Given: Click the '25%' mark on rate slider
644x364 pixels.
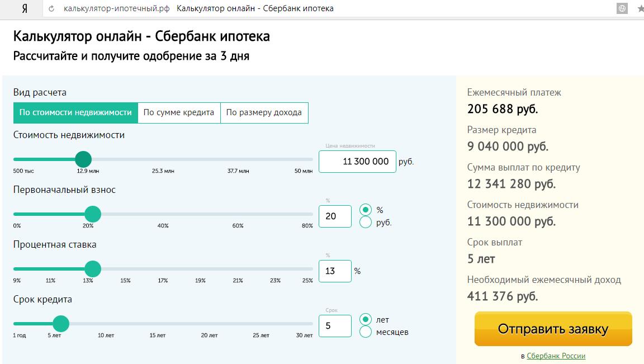Looking at the screenshot, I should [307, 281].
